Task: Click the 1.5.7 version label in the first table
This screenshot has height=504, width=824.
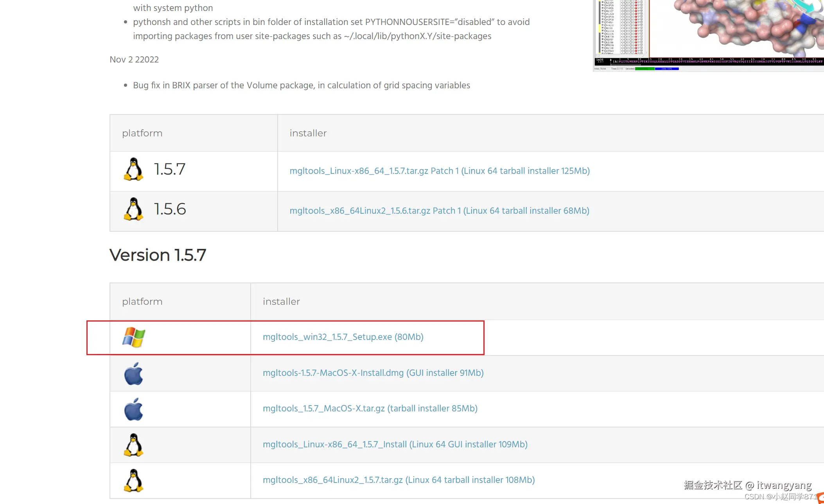Action: (170, 169)
